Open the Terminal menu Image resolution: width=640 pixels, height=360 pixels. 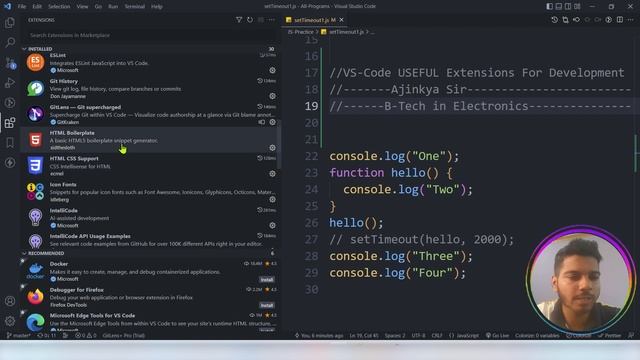pyautogui.click(x=134, y=7)
